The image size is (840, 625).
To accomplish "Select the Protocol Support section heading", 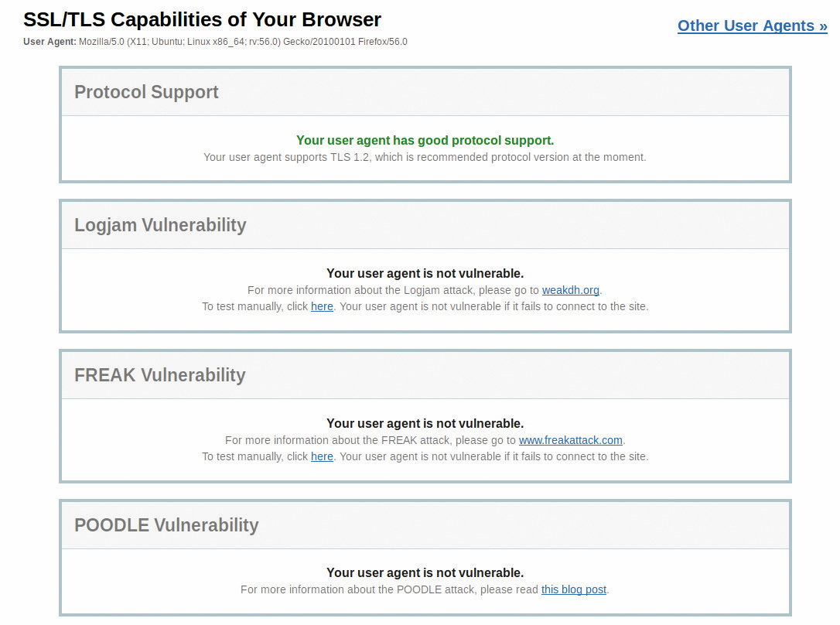I will click(146, 92).
